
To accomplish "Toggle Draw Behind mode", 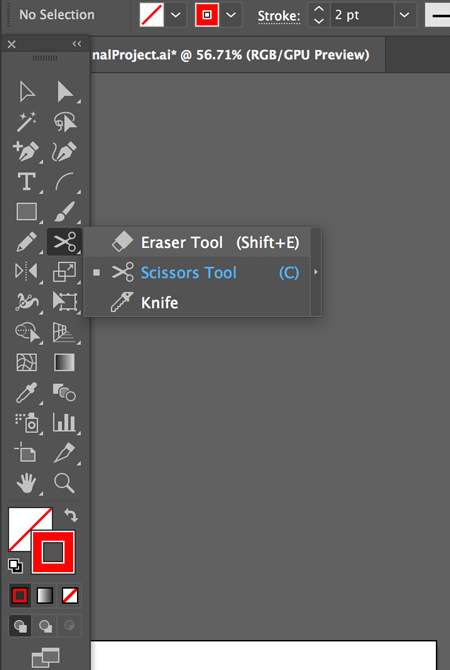I will click(x=45, y=626).
